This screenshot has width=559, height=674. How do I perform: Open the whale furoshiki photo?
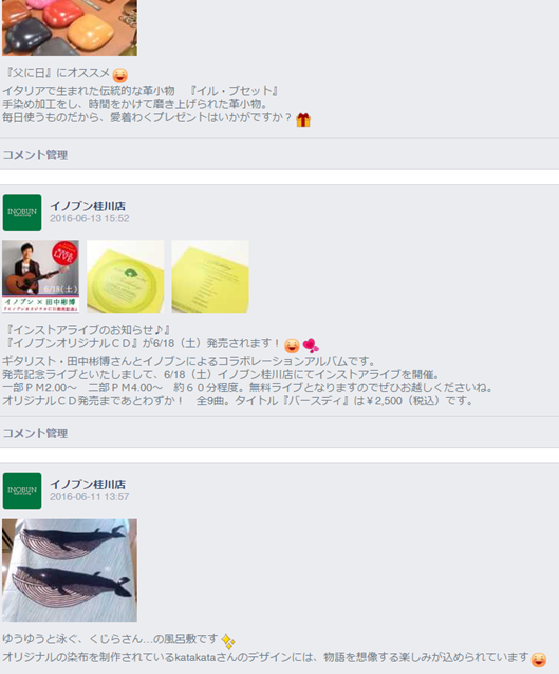point(69,570)
